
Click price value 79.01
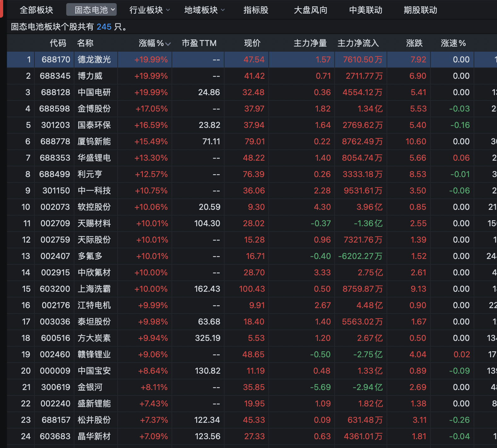point(255,141)
